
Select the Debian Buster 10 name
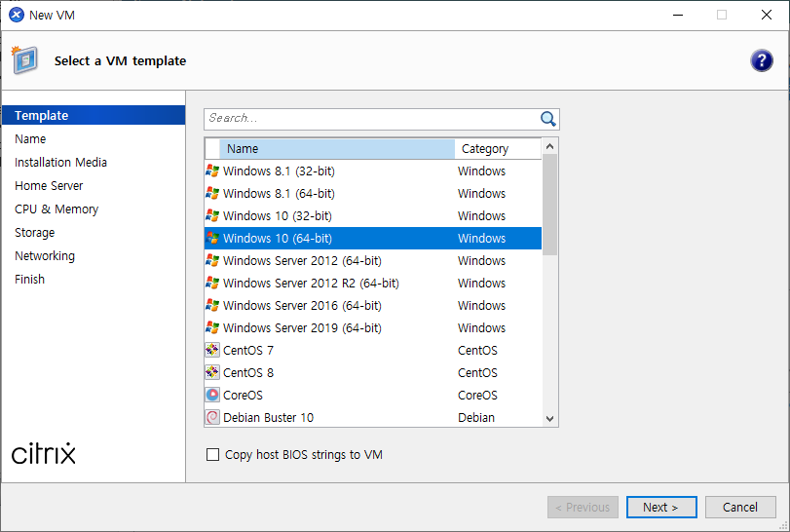tap(269, 418)
